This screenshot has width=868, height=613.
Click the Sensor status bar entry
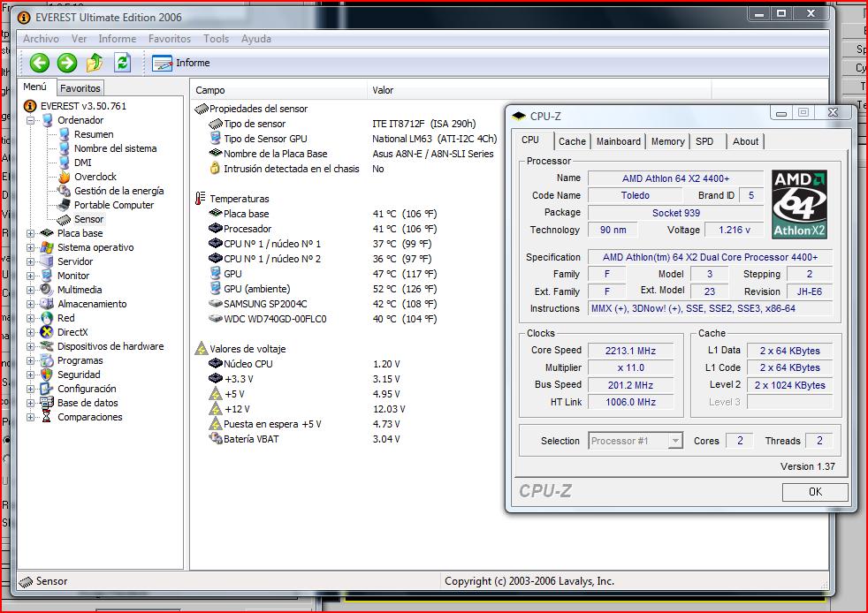coord(43,581)
